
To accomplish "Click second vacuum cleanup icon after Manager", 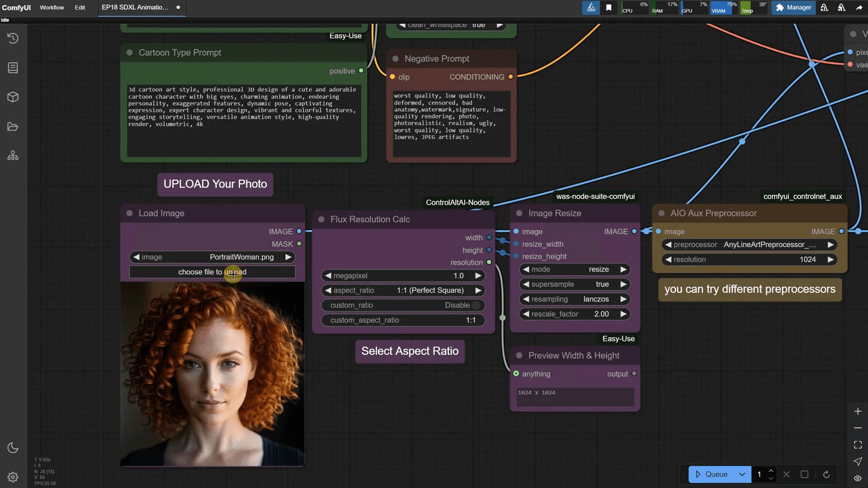I will 842,8.
